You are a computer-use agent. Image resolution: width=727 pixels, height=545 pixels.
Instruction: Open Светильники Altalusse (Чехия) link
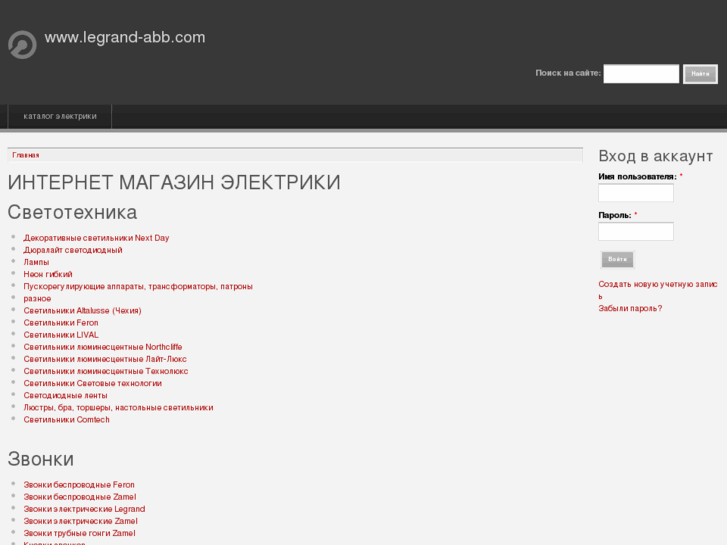coord(83,311)
